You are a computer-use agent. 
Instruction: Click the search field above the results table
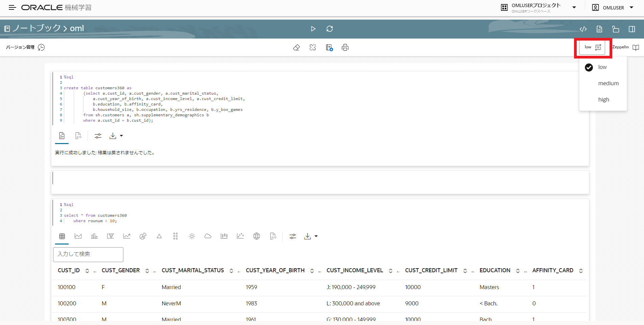[x=88, y=254]
